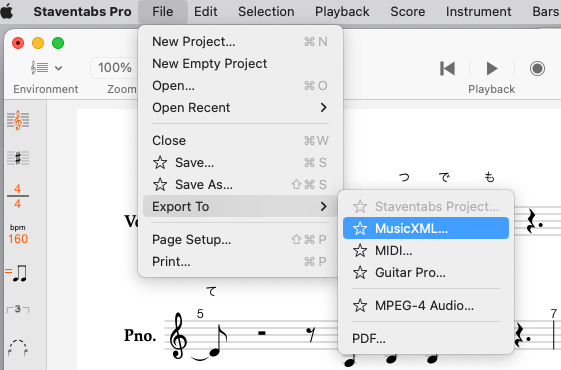Click the star icon next to Save…

click(160, 162)
